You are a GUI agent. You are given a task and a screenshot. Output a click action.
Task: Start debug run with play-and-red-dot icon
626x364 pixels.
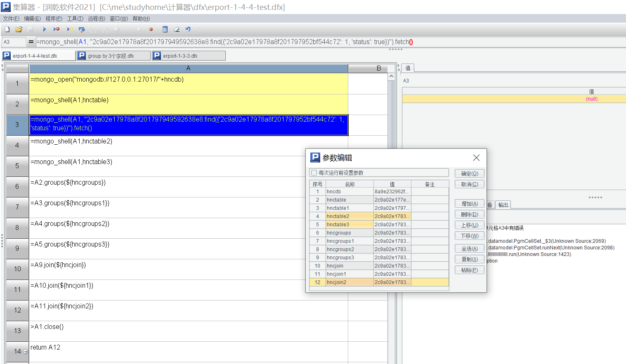point(57,29)
